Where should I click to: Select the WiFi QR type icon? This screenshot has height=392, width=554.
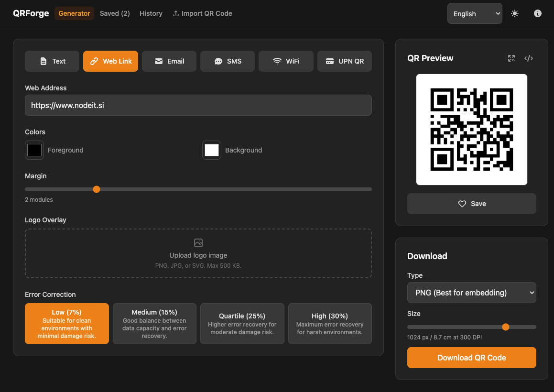pos(277,61)
